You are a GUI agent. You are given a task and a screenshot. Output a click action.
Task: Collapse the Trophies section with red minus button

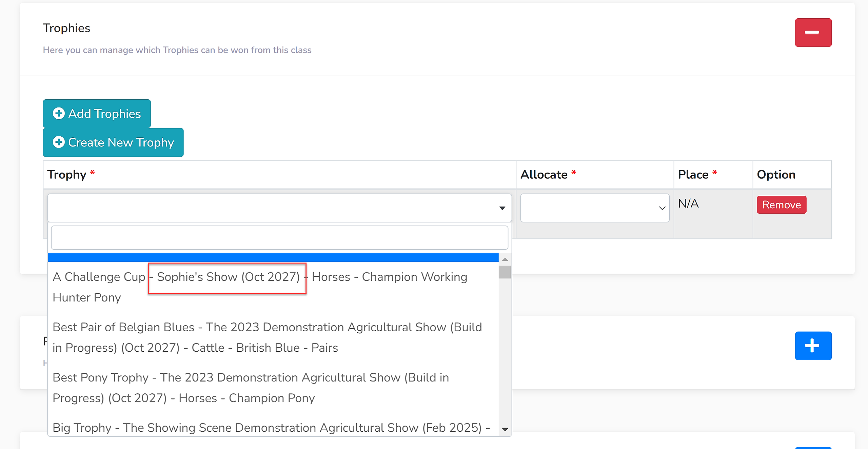tap(813, 33)
